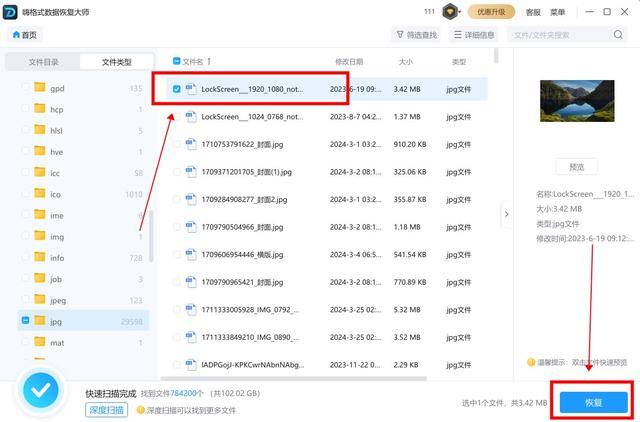Sort by the 大小 column header
Image resolution: width=640 pixels, height=422 pixels.
coord(405,62)
